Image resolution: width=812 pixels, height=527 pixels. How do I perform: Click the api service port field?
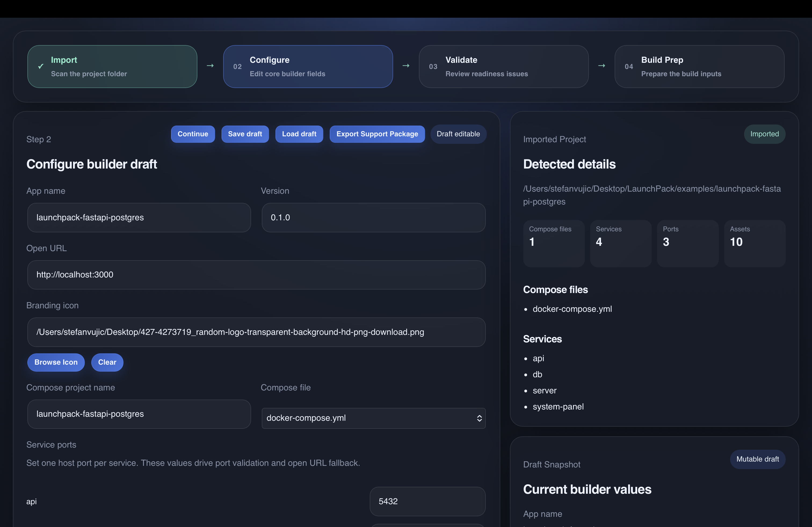pos(427,501)
